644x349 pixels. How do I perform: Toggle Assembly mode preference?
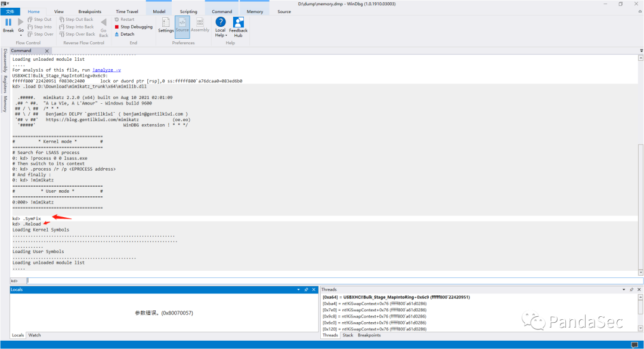200,25
